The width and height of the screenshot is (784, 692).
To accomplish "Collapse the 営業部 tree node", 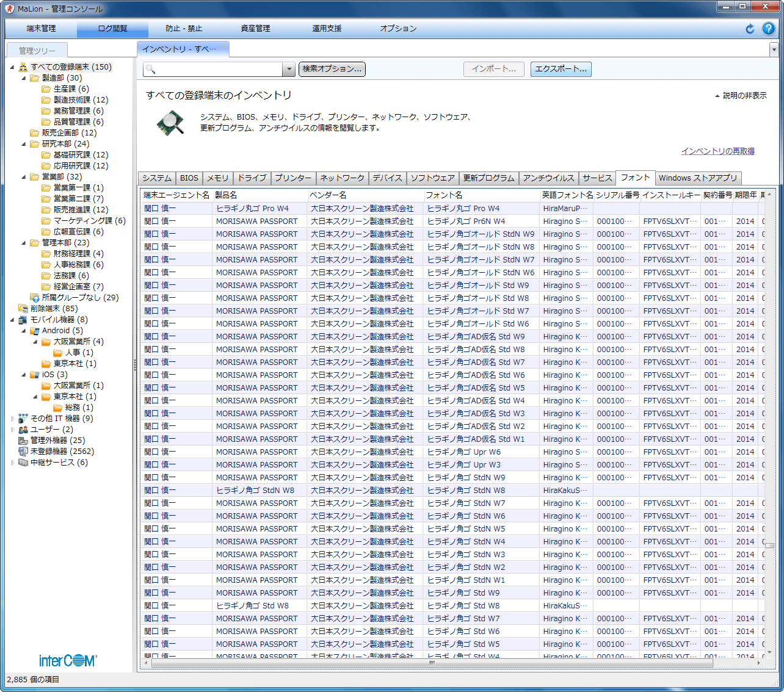I will pos(24,177).
